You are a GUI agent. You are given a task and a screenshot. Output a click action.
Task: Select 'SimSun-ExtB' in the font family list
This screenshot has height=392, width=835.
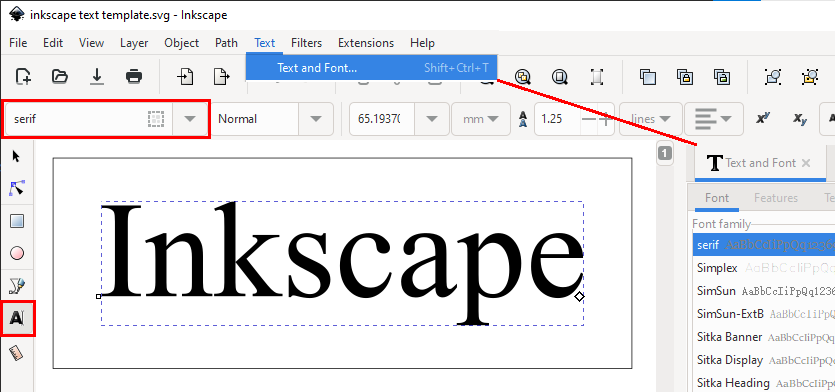764,314
